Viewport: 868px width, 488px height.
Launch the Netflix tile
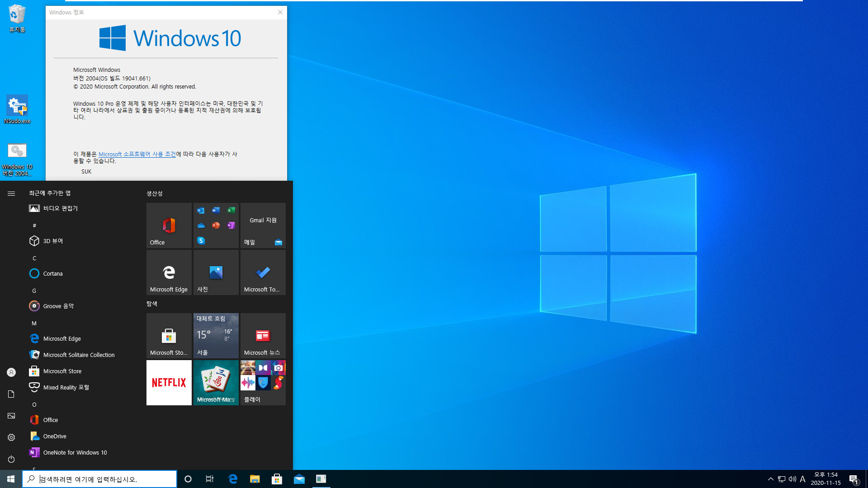169,383
